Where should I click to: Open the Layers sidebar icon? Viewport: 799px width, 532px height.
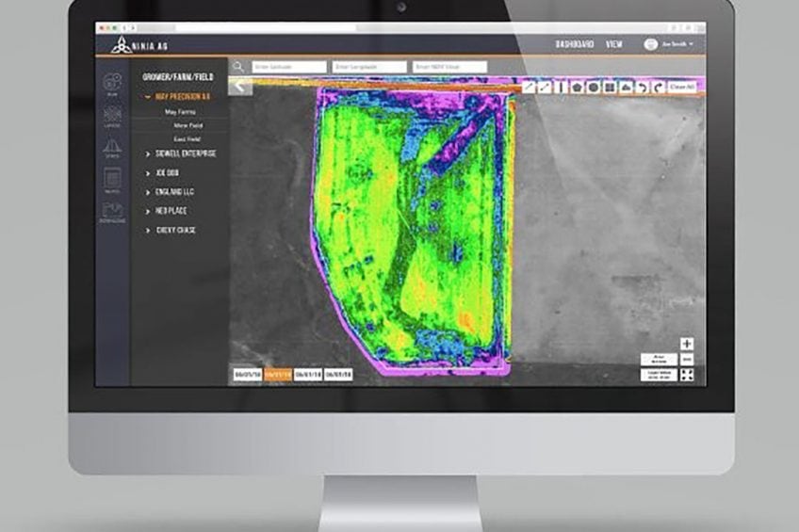[112, 117]
